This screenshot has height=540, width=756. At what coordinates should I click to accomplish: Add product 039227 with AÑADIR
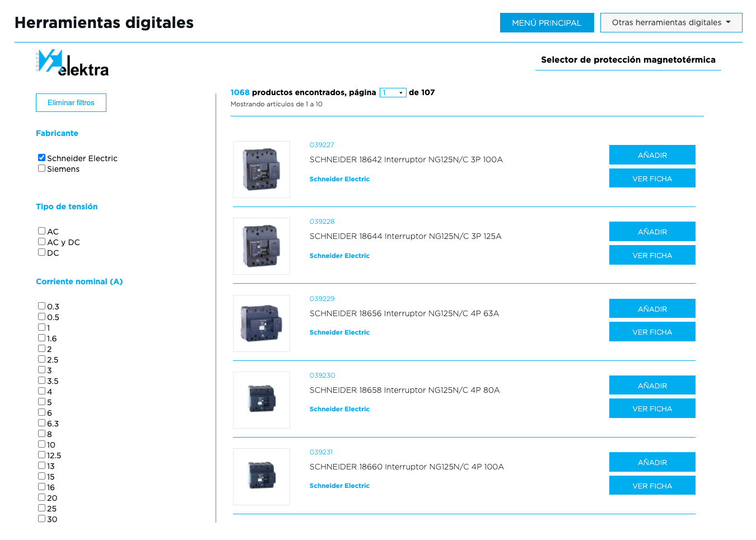(652, 155)
